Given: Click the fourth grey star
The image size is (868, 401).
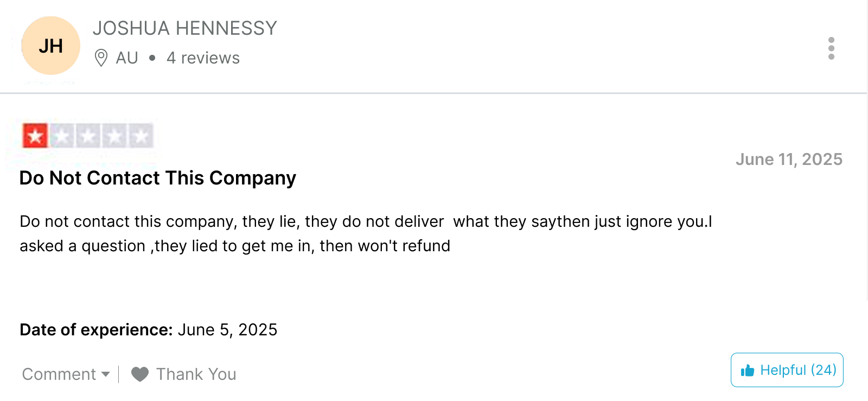Looking at the screenshot, I should [114, 136].
